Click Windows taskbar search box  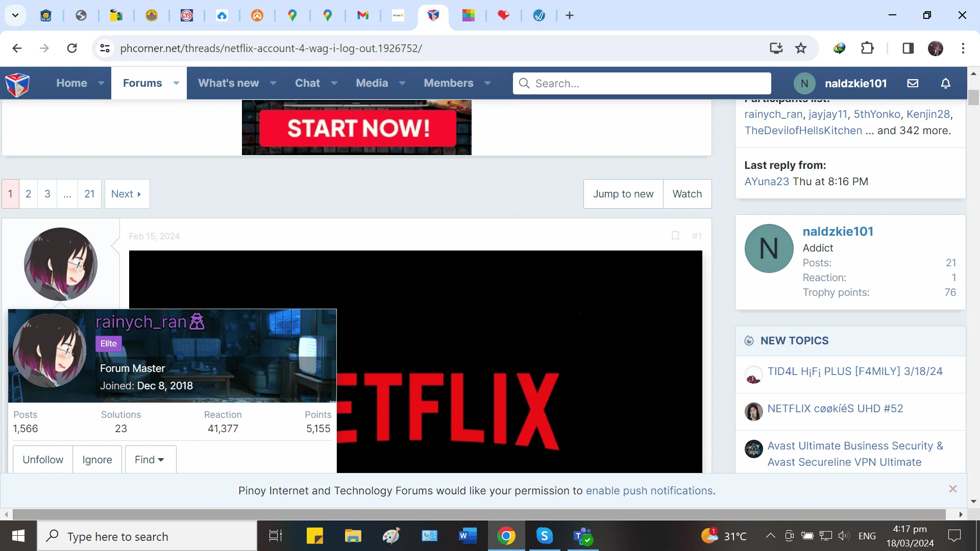click(x=147, y=536)
